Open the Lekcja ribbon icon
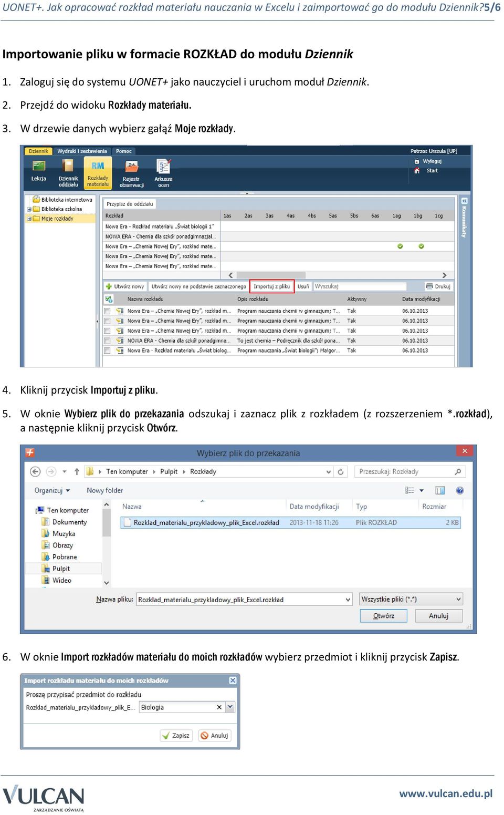 tap(38, 172)
